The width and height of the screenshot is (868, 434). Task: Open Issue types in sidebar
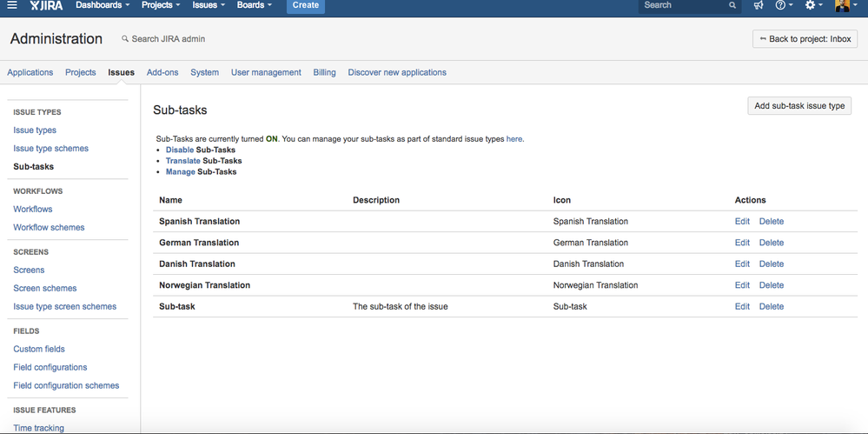coord(35,130)
